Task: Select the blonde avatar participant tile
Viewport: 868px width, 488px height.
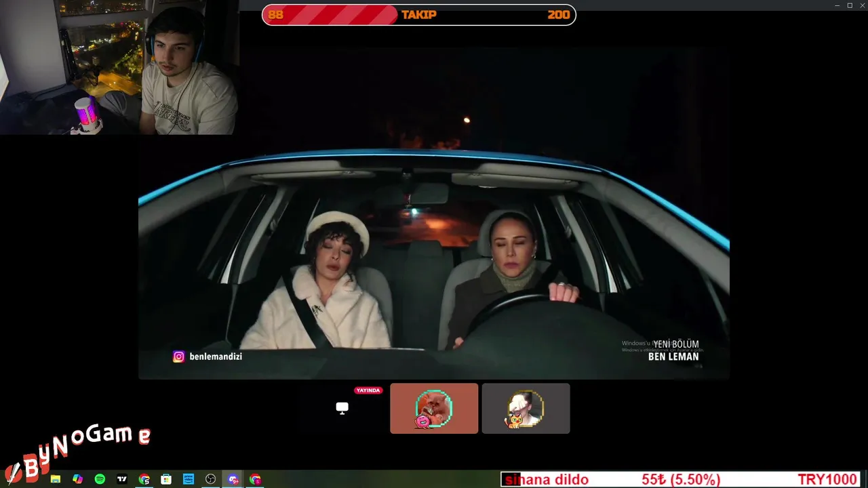Action: tap(526, 408)
